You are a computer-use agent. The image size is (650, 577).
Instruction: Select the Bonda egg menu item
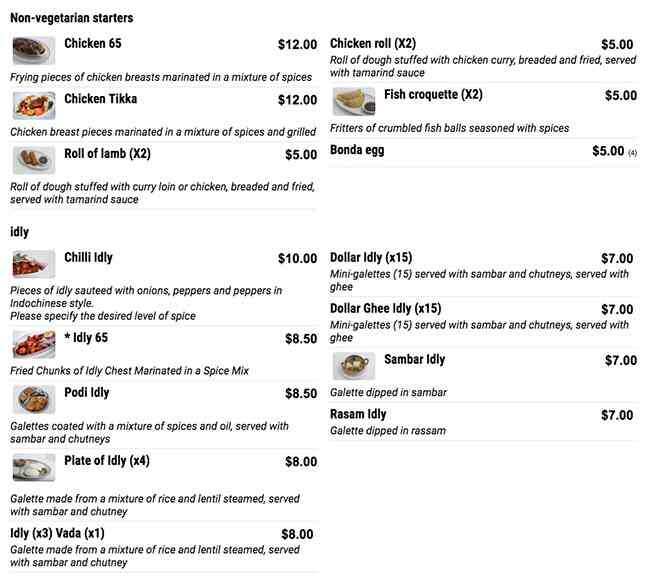[357, 151]
